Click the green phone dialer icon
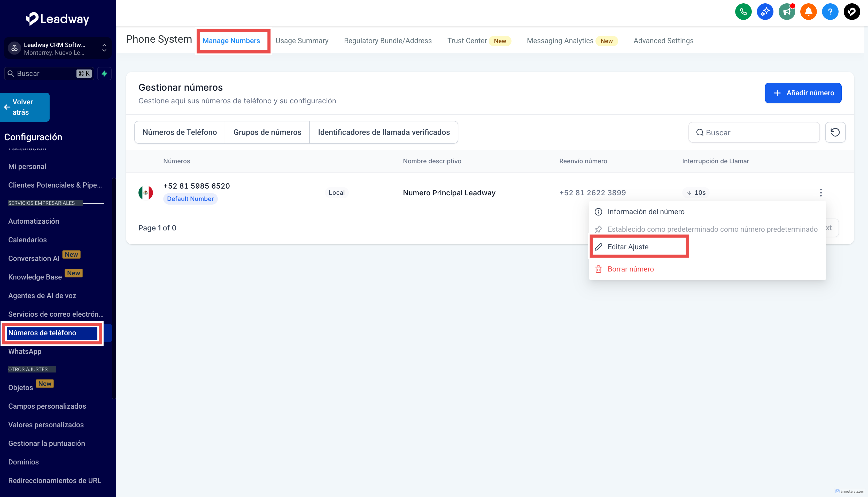This screenshot has width=868, height=497. pos(743,12)
